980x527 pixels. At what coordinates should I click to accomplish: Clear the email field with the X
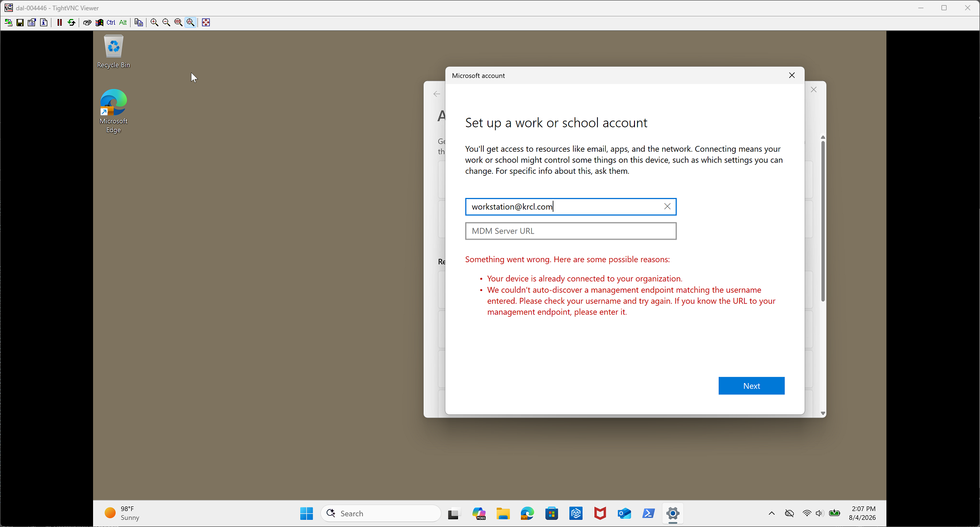click(667, 206)
